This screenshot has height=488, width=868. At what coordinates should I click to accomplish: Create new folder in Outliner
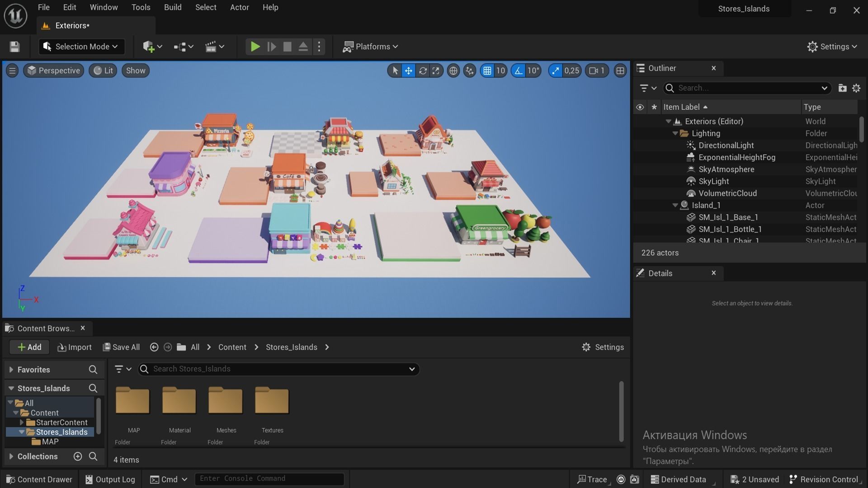(842, 88)
